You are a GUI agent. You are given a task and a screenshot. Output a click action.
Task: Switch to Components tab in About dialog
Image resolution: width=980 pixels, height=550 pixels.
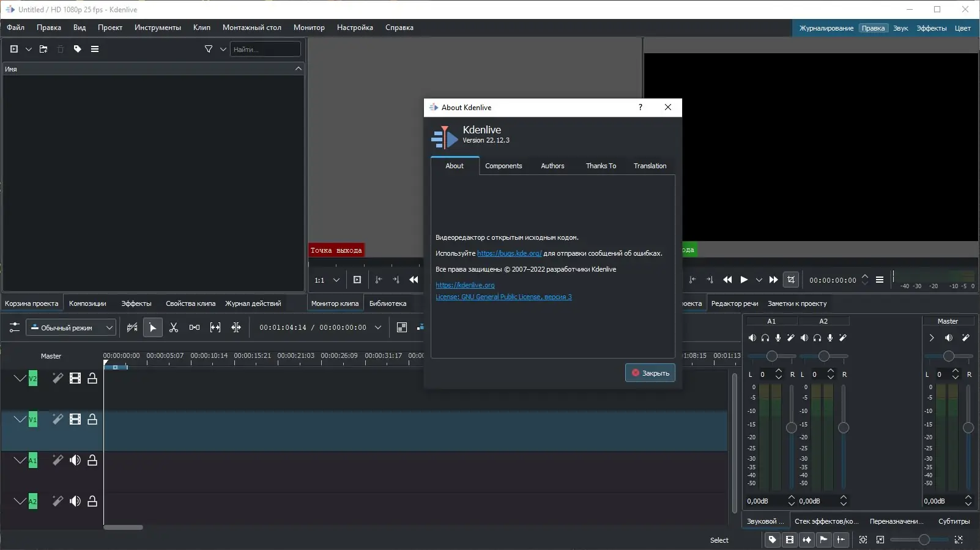pyautogui.click(x=503, y=166)
